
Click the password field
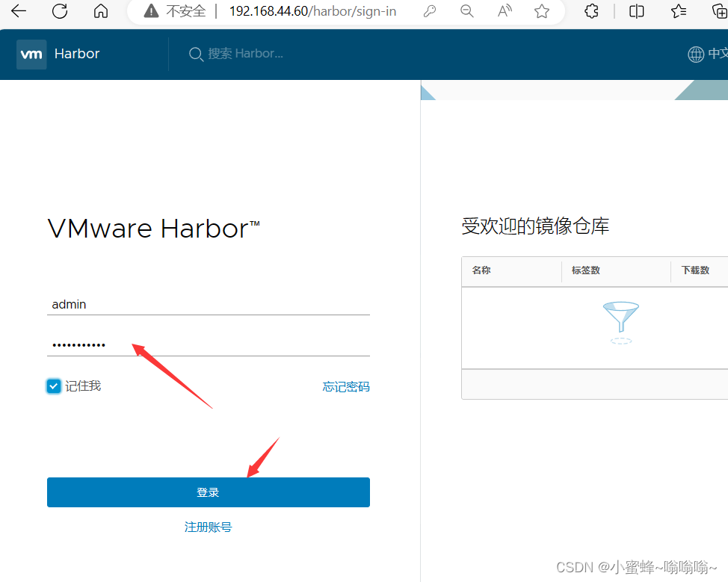pyautogui.click(x=209, y=345)
